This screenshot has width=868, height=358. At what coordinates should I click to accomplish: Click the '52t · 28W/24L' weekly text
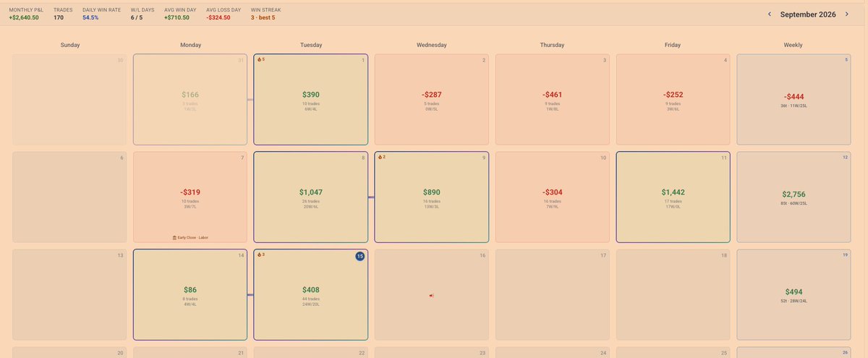point(793,301)
